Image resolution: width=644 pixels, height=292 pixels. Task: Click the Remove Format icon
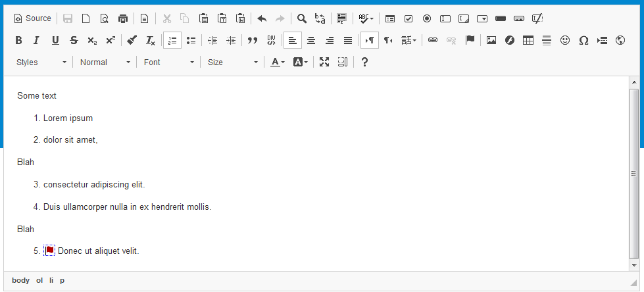tap(151, 40)
